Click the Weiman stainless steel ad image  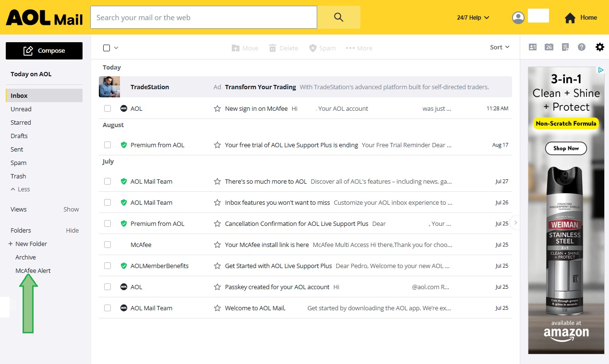pyautogui.click(x=566, y=210)
